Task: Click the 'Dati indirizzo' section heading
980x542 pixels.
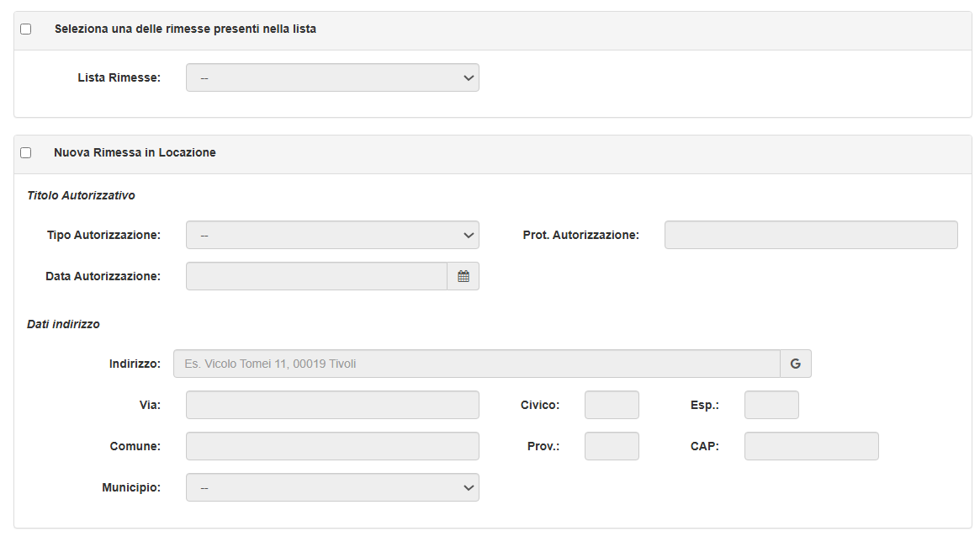Action: (x=63, y=324)
